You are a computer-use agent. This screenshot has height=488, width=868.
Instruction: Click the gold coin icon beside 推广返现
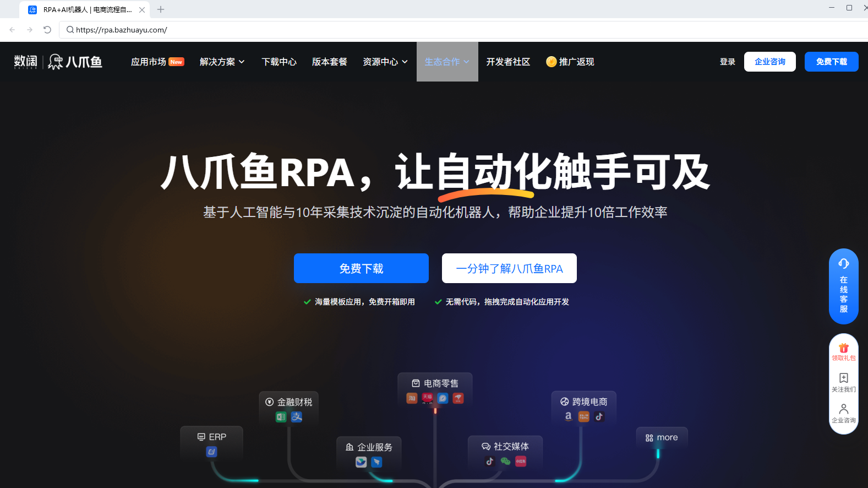(x=551, y=62)
